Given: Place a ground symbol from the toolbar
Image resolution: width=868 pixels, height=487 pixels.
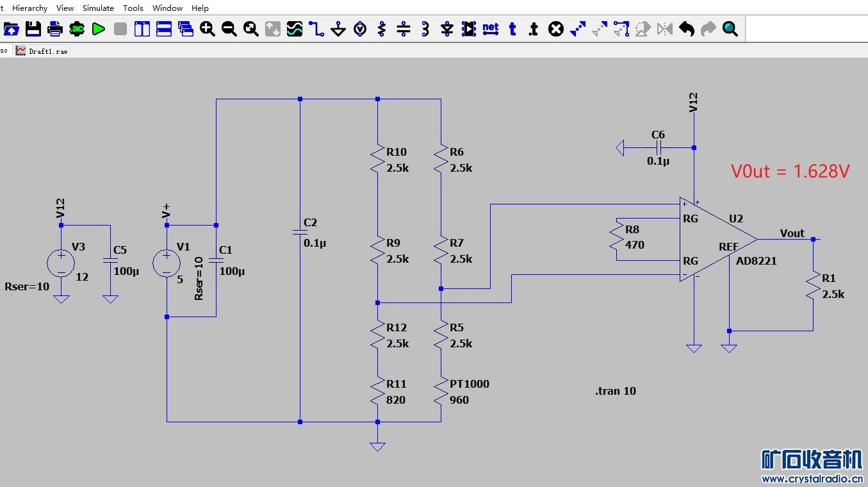Looking at the screenshot, I should [x=338, y=29].
